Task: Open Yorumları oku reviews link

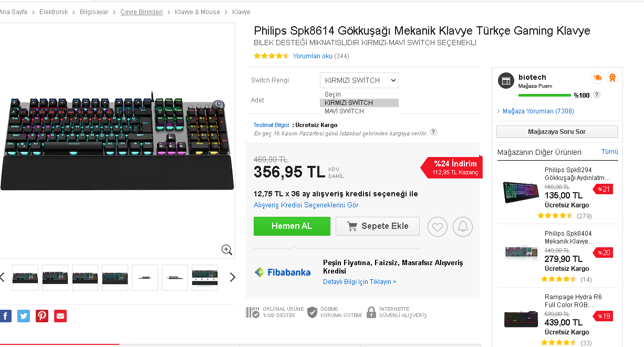Action: coord(313,56)
